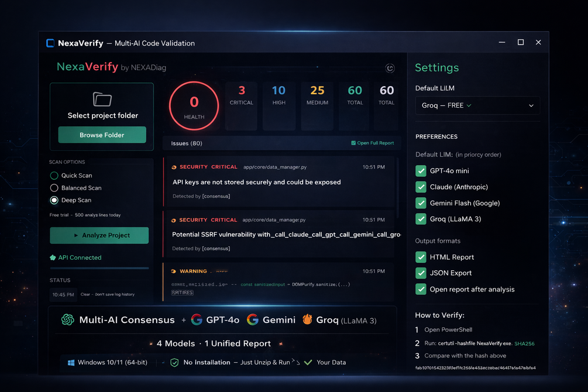Click the health score circle showing 0
The width and height of the screenshot is (588, 392).
tap(194, 106)
